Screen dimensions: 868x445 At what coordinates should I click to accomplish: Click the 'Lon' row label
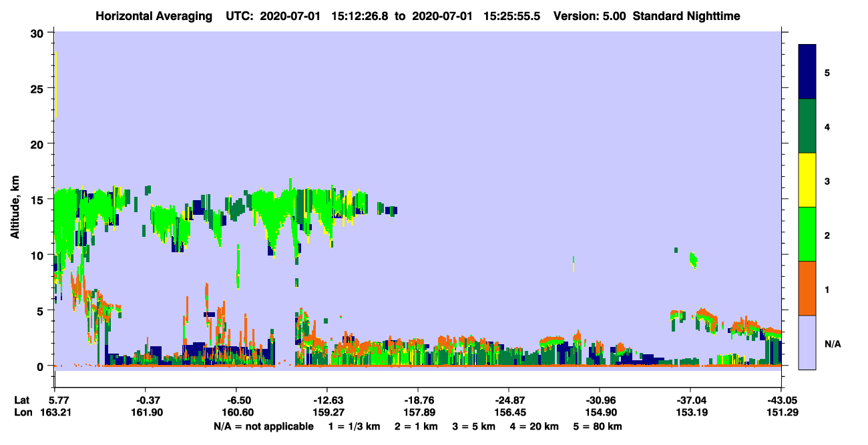[x=22, y=413]
